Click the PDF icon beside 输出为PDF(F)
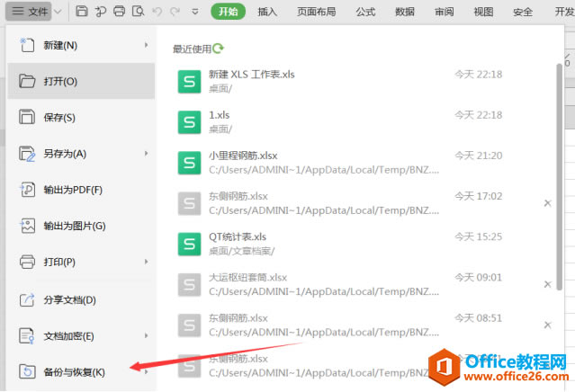 coord(27,190)
